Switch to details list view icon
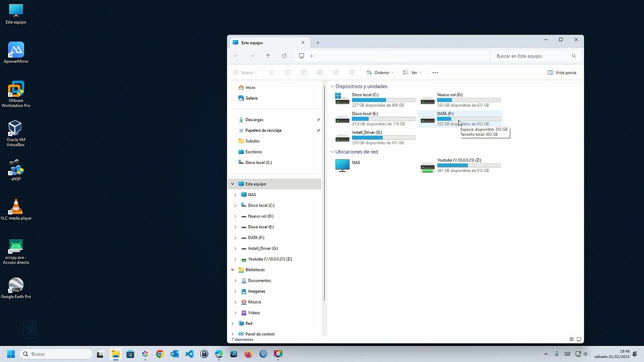The image size is (644, 362). pos(571,339)
